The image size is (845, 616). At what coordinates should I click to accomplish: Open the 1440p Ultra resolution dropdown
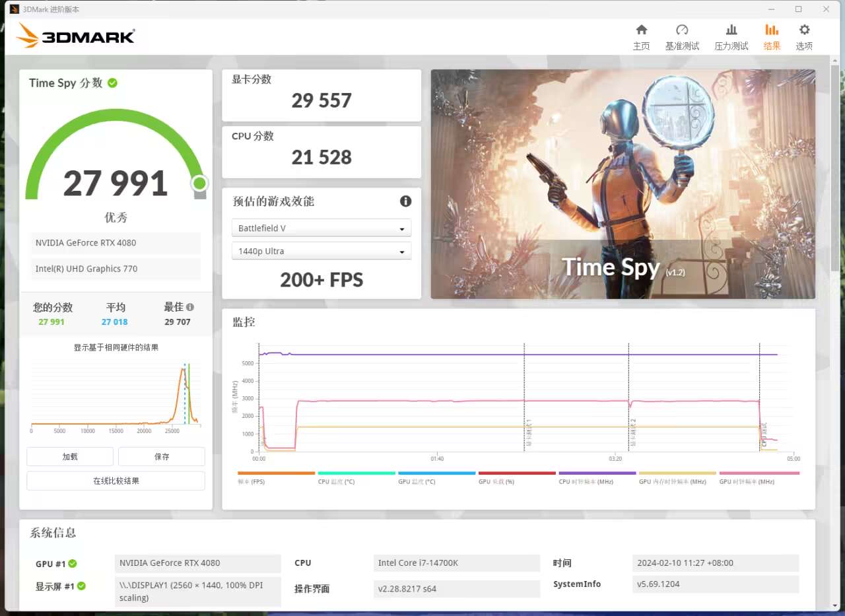point(321,251)
